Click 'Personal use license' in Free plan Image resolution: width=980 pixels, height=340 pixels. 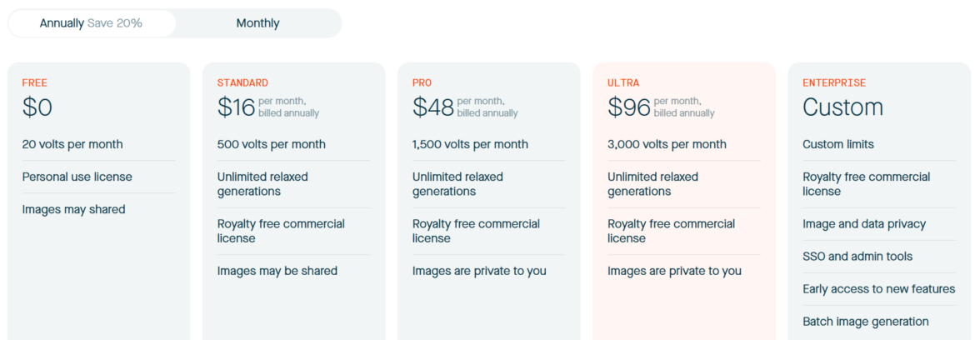[x=77, y=177]
